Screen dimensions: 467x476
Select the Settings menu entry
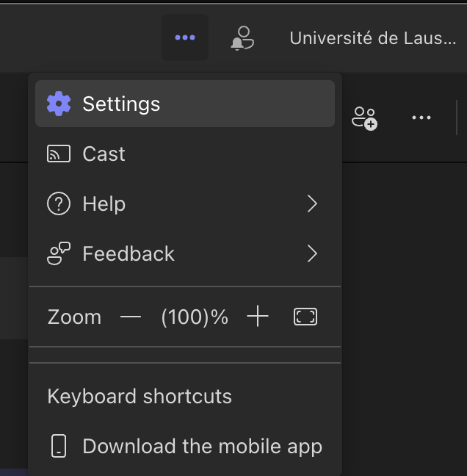121,104
